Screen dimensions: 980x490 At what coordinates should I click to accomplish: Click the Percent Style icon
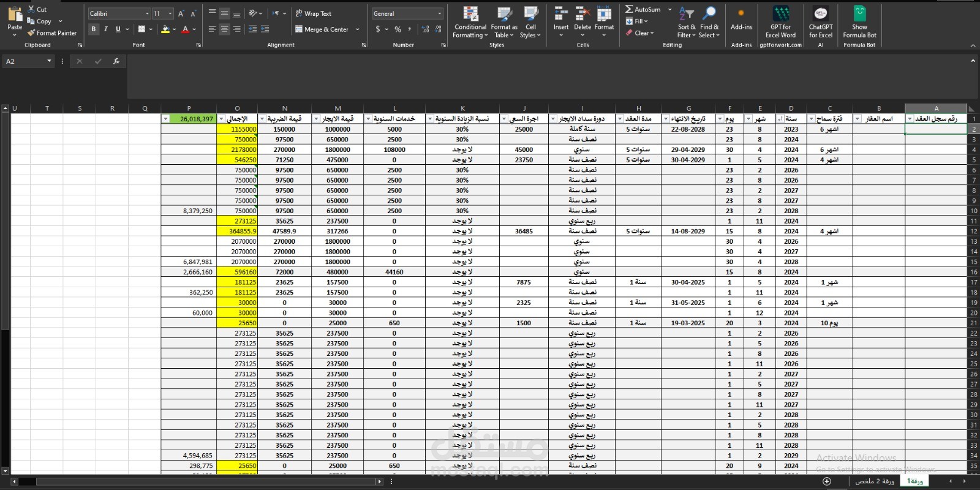(398, 29)
